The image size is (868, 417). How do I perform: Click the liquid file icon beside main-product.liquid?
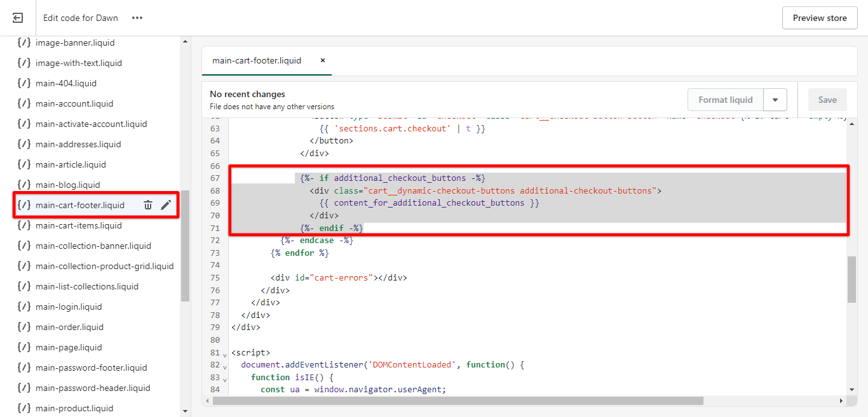click(24, 408)
